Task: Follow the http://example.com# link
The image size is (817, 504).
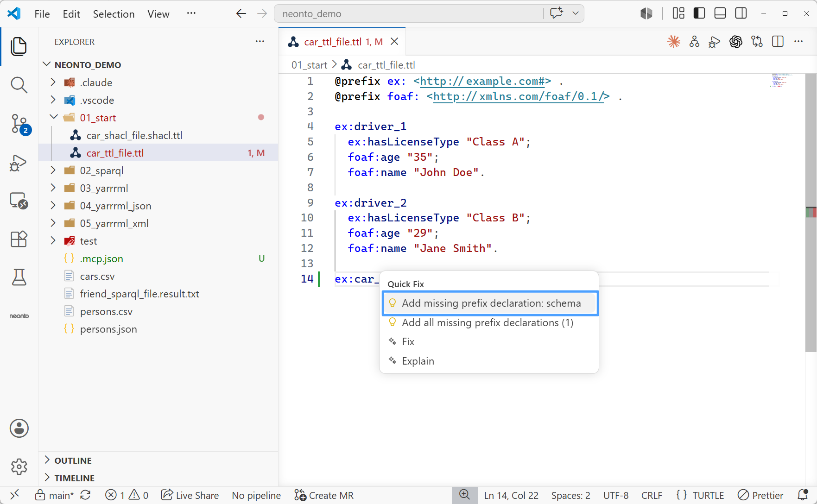Action: tap(482, 81)
